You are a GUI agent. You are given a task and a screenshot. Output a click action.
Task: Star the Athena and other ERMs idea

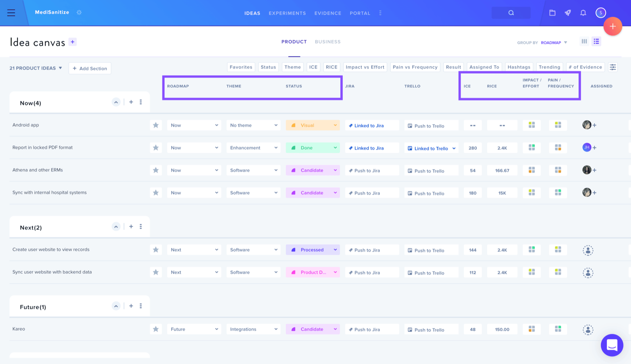(x=156, y=170)
